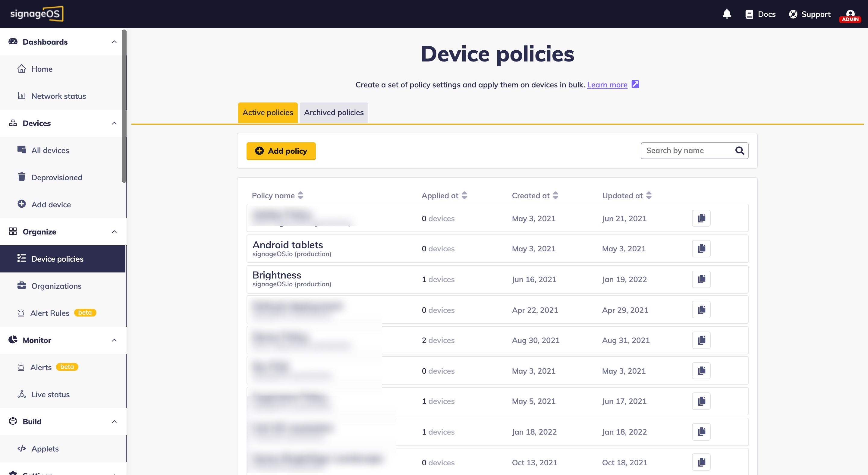Viewport: 868px width, 475px height.
Task: Collapse the Dashboards sidebar section
Action: [x=114, y=42]
